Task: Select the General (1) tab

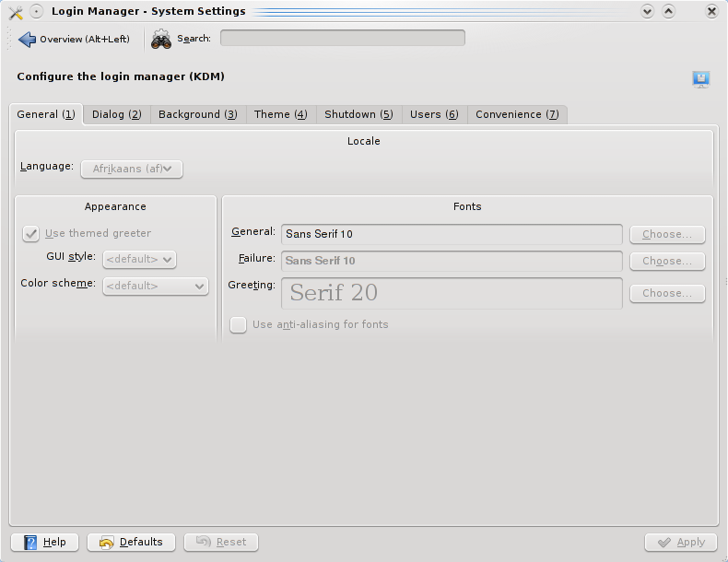Action: (x=46, y=114)
